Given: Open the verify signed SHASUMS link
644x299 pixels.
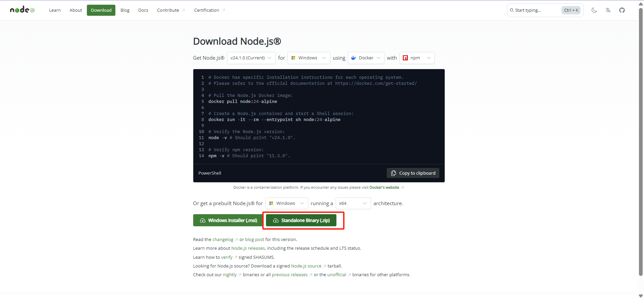Looking at the screenshot, I should (227, 257).
